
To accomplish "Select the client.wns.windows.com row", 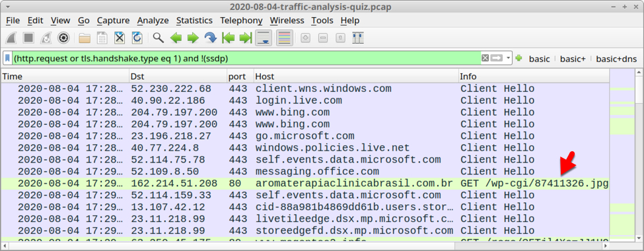I will tap(304, 89).
